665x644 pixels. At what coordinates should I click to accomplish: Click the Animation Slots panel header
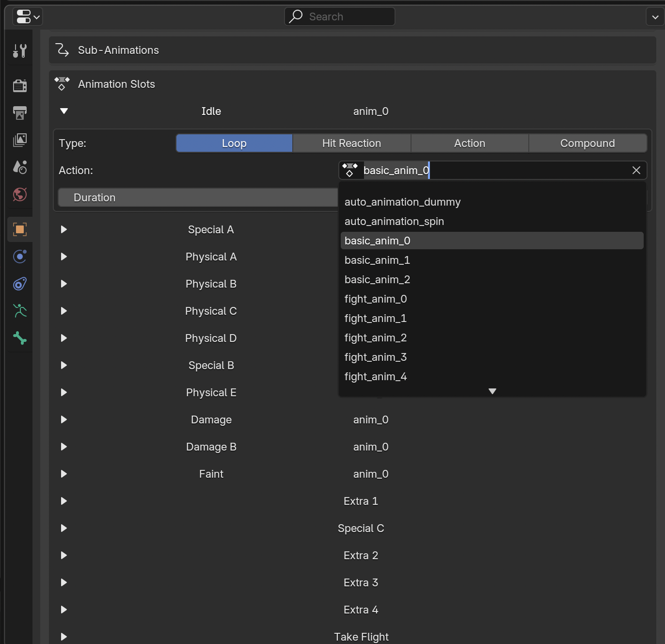pyautogui.click(x=352, y=84)
